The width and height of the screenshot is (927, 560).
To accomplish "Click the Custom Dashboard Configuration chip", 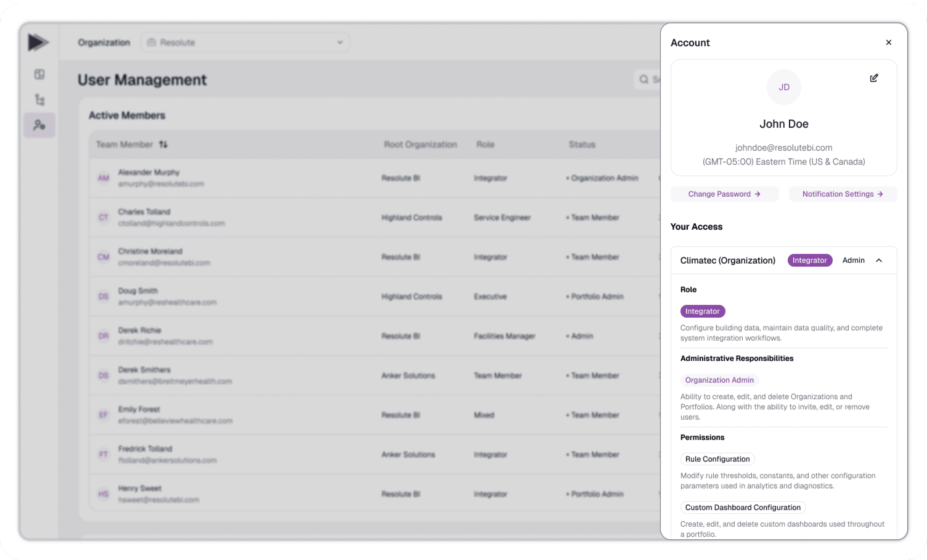I will click(x=742, y=507).
